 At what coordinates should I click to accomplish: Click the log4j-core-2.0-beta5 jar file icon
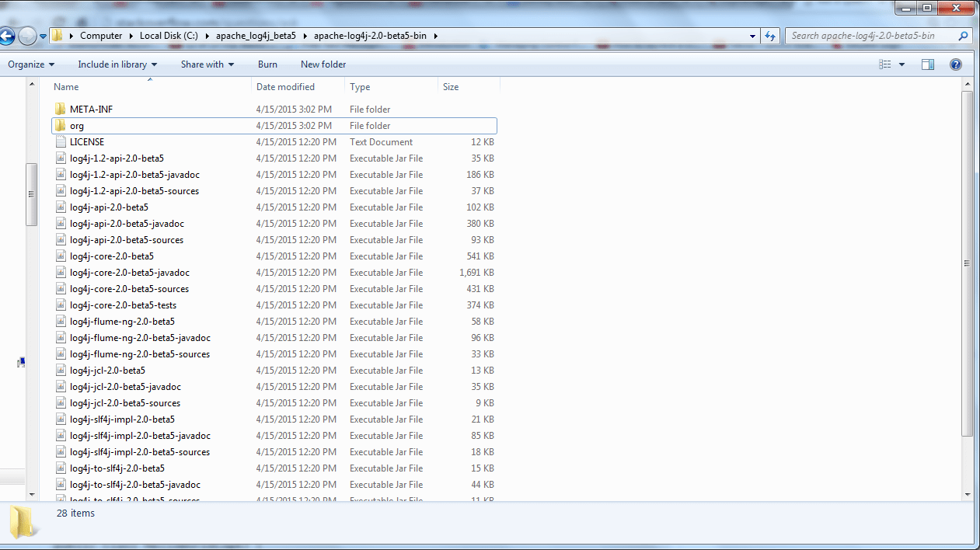[x=60, y=256]
